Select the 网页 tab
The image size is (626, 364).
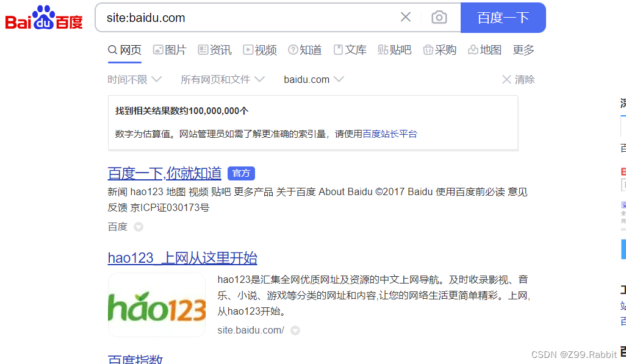(124, 50)
